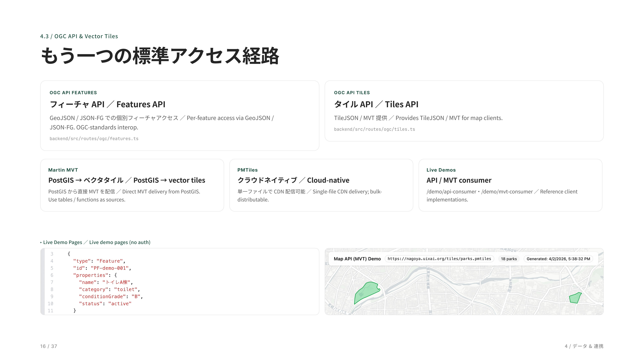Image resolution: width=644 pixels, height=362 pixels.
Task: Click line number 11 in the code gutter
Action: (50, 311)
